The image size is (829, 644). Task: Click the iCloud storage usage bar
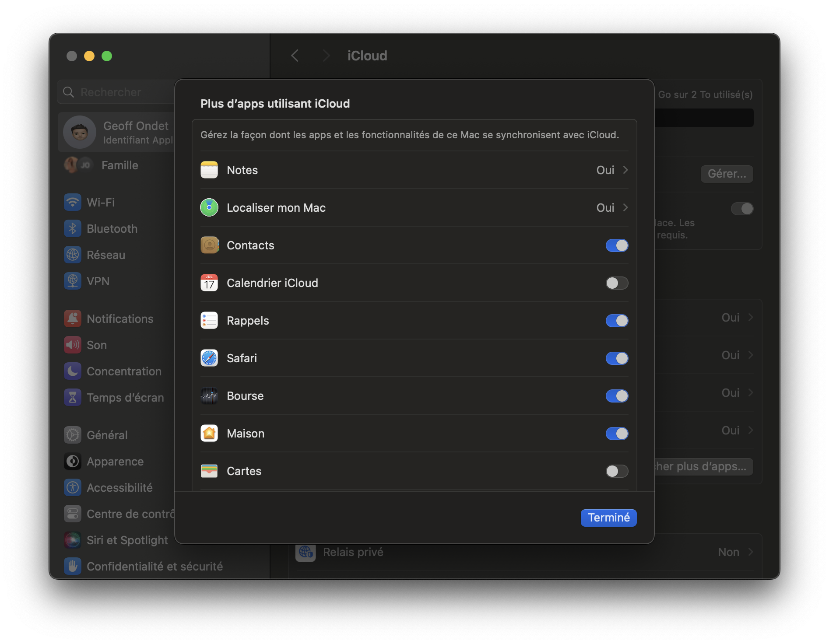pos(704,118)
